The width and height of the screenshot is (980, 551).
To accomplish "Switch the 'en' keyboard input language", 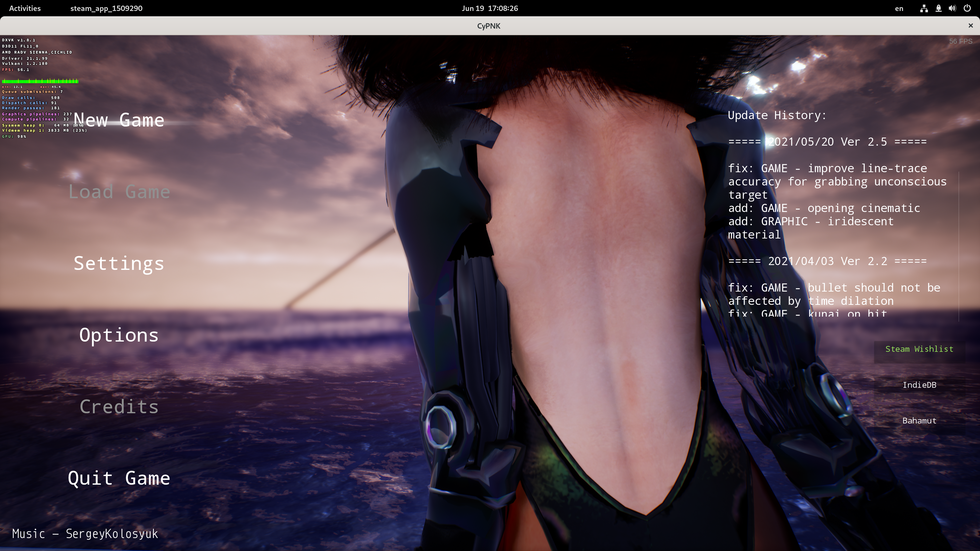I will (899, 8).
